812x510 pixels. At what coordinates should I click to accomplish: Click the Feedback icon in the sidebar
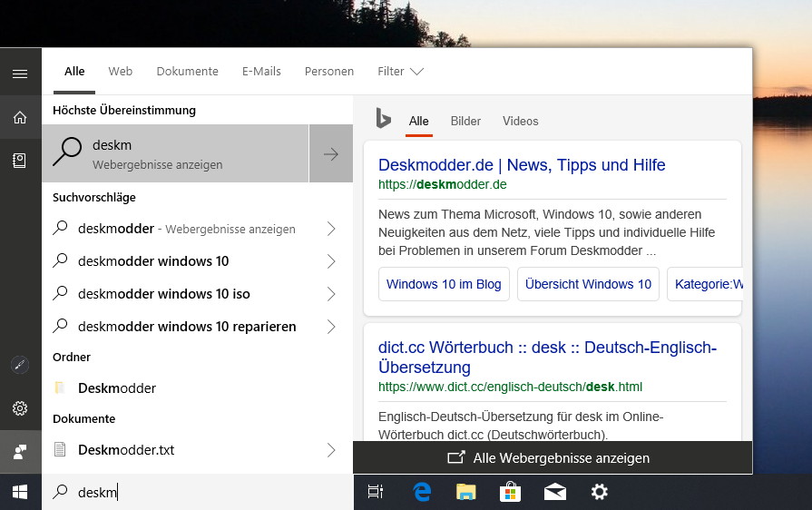click(x=20, y=452)
